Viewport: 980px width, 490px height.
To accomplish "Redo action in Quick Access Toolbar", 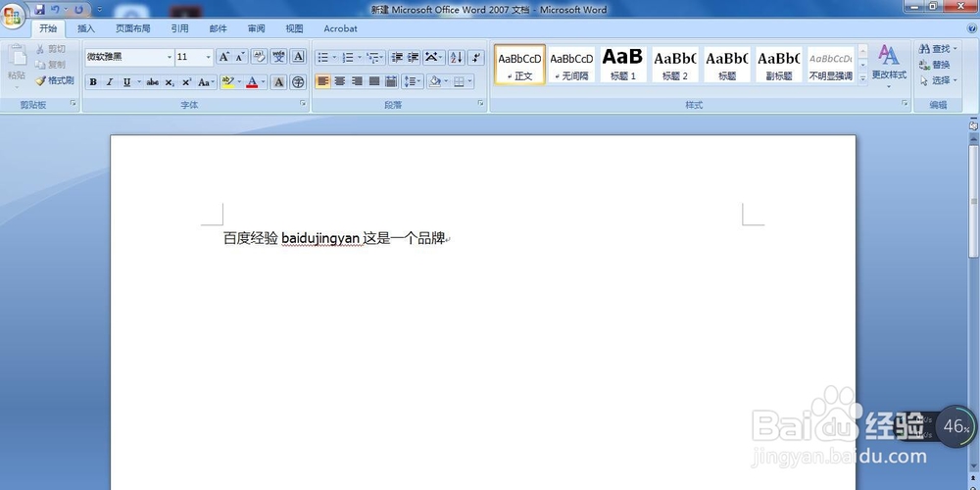I will [x=78, y=10].
